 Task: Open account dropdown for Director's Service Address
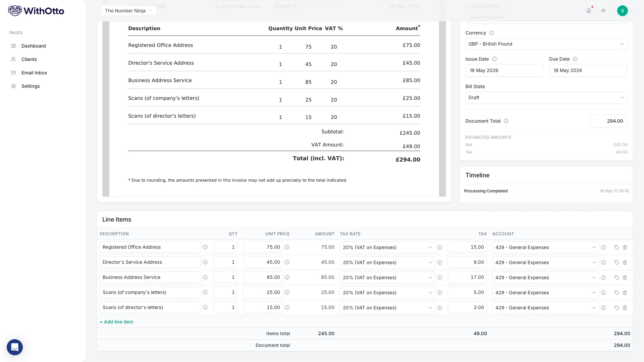point(545,262)
